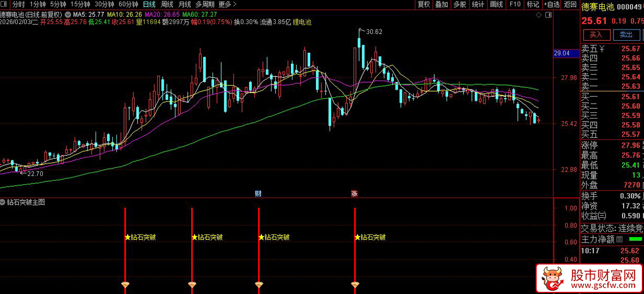Click the 外盘 7270 row
This screenshot has width=644, height=294.
(x=612, y=185)
